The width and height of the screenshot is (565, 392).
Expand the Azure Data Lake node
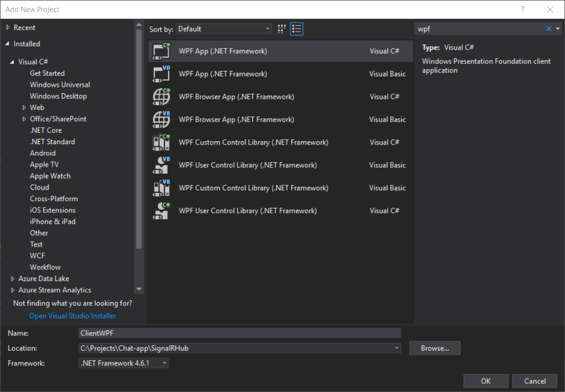click(12, 279)
